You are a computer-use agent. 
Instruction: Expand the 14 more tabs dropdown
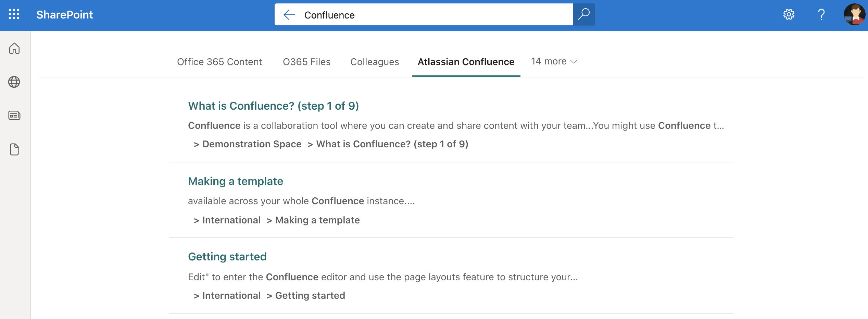pyautogui.click(x=554, y=61)
